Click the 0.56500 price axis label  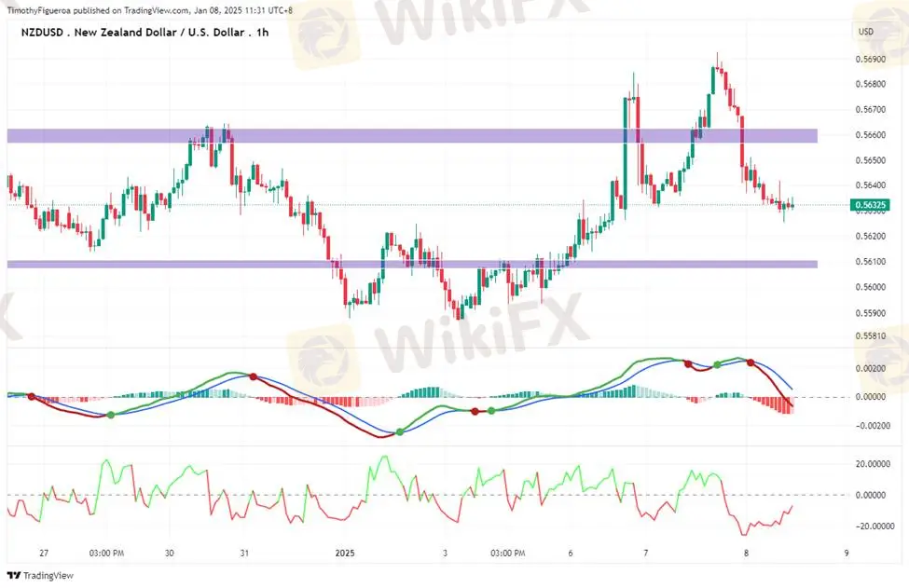click(870, 160)
